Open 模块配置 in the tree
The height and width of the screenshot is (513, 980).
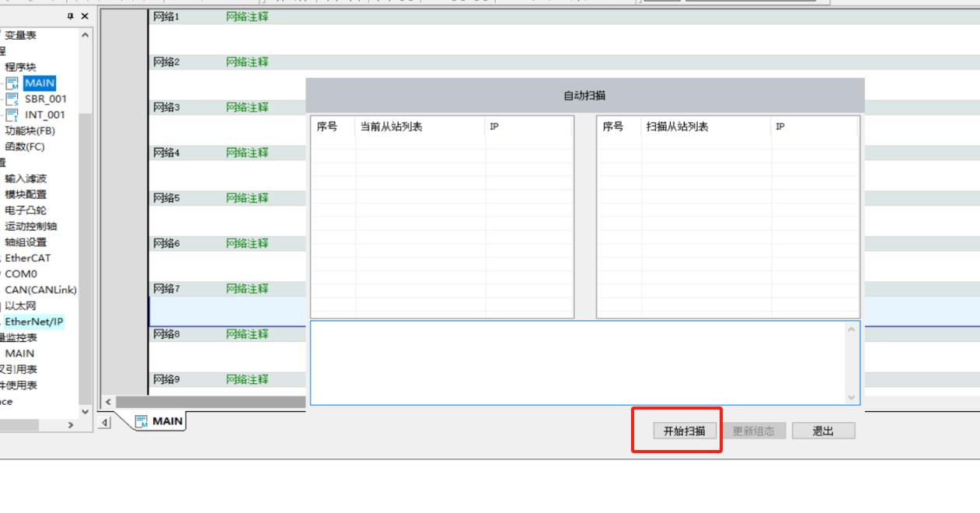coord(26,194)
